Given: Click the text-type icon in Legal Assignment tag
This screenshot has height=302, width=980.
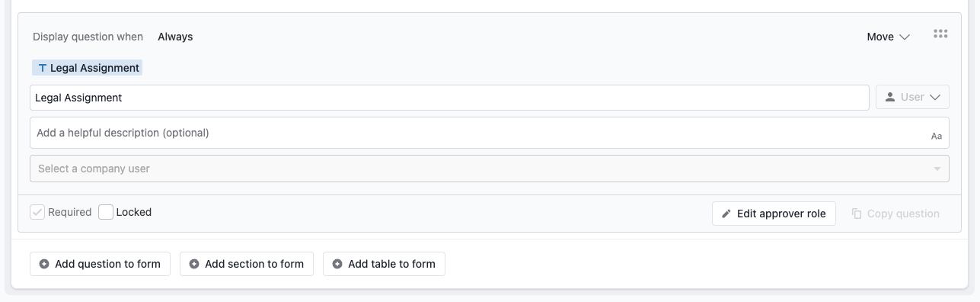Looking at the screenshot, I should pos(42,68).
